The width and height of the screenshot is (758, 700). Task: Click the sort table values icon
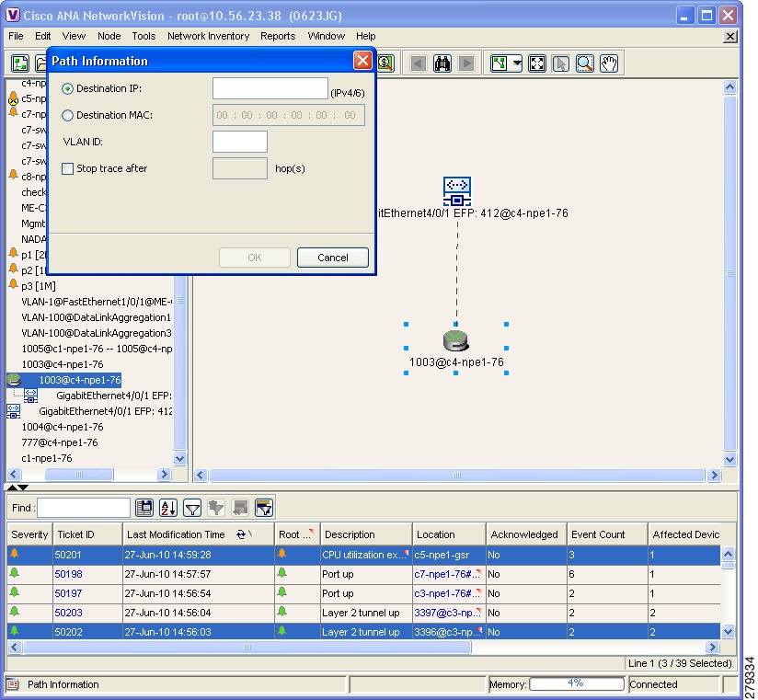[x=167, y=508]
